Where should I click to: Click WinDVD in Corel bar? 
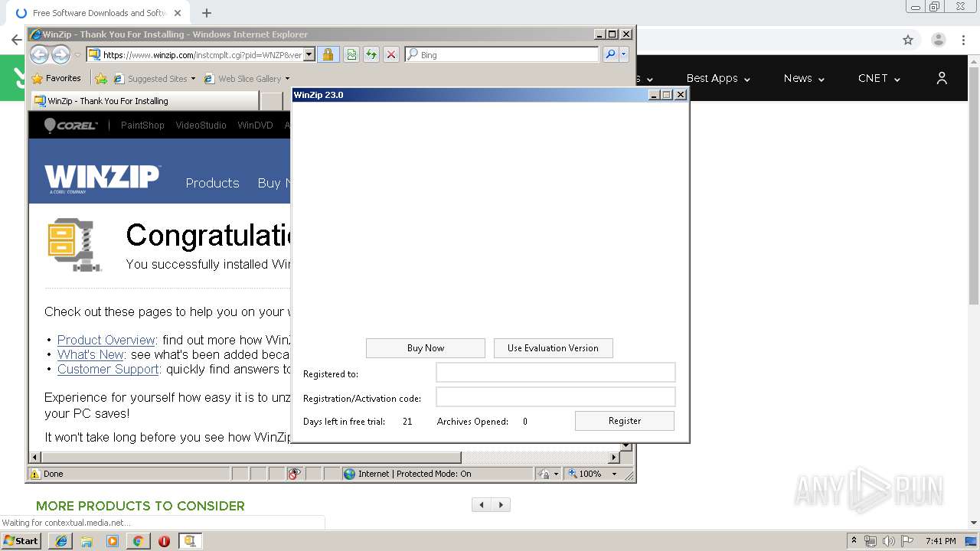[255, 126]
